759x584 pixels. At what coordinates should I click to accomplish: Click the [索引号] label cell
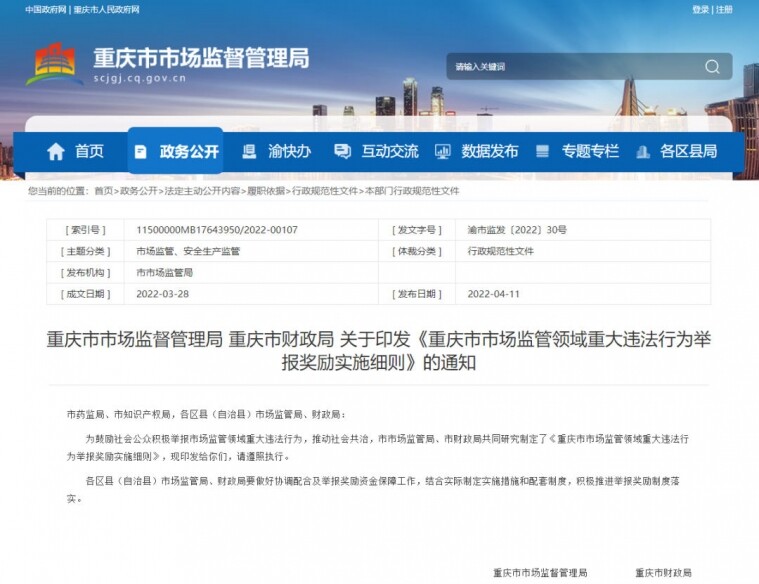click(x=86, y=230)
